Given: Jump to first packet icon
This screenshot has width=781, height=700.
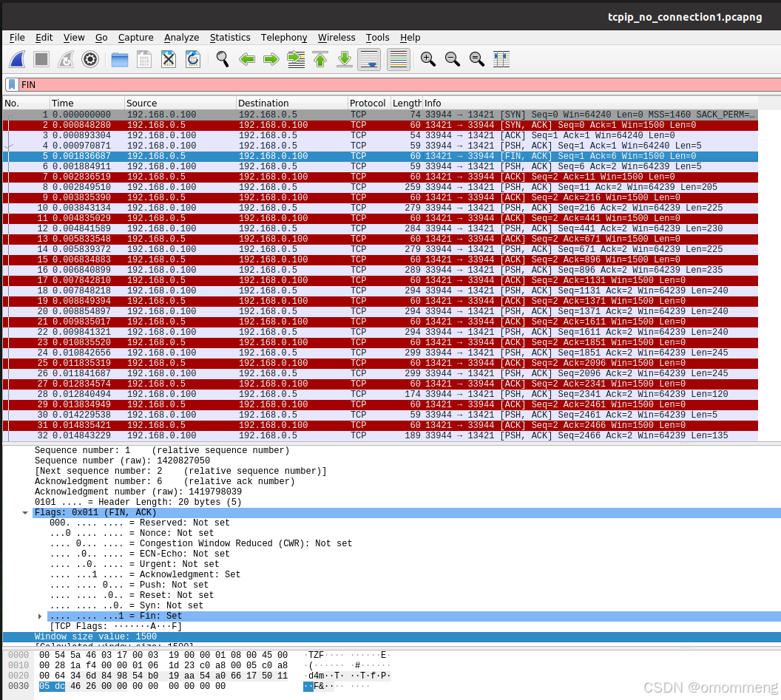Looking at the screenshot, I should pyautogui.click(x=320, y=59).
